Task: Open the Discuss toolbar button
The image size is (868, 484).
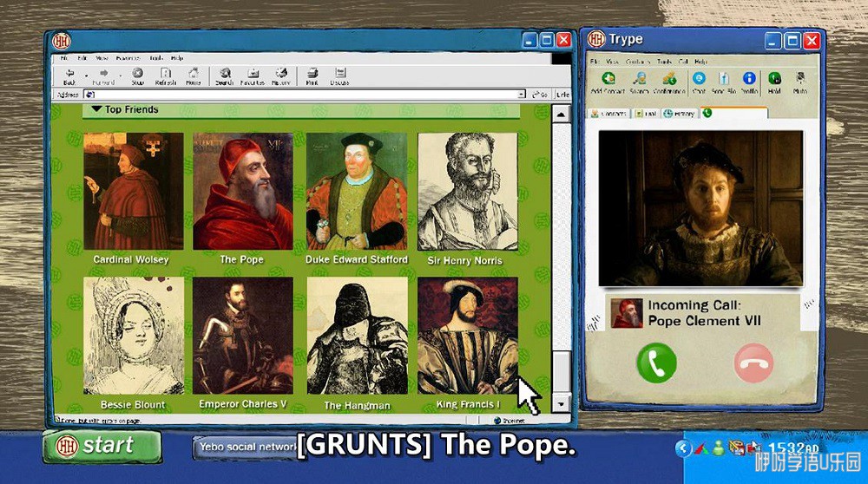Action: pos(340,76)
